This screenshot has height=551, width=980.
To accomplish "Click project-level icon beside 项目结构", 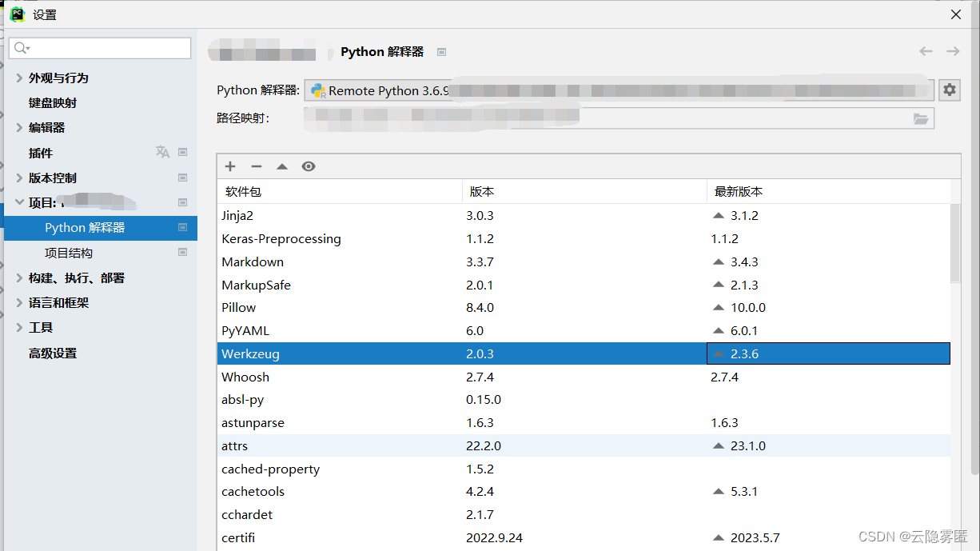I will 182,252.
